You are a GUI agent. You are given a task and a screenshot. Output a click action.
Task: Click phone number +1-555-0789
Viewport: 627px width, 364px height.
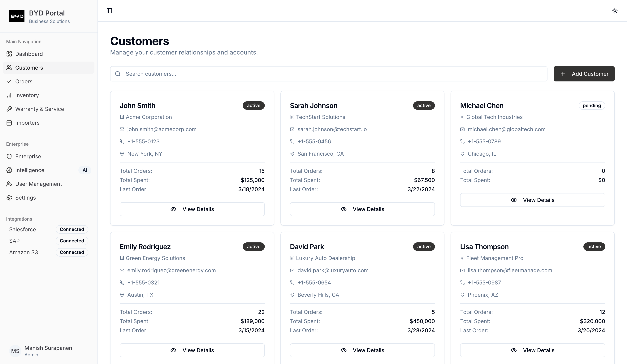[x=484, y=141]
